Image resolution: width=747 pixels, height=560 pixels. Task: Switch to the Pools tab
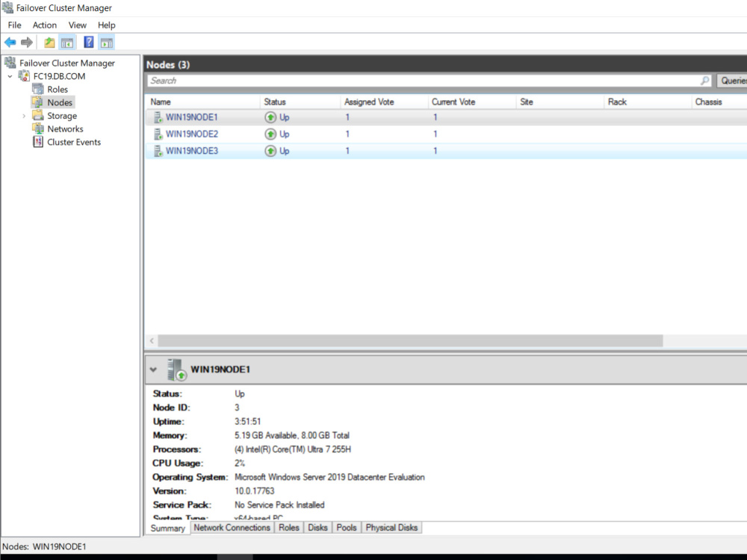point(347,528)
